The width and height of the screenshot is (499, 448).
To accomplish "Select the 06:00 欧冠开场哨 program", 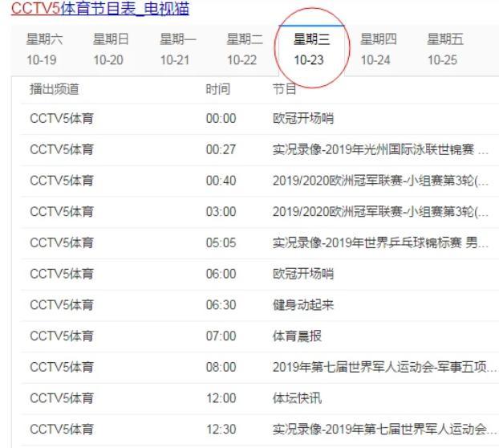I will [x=303, y=274].
